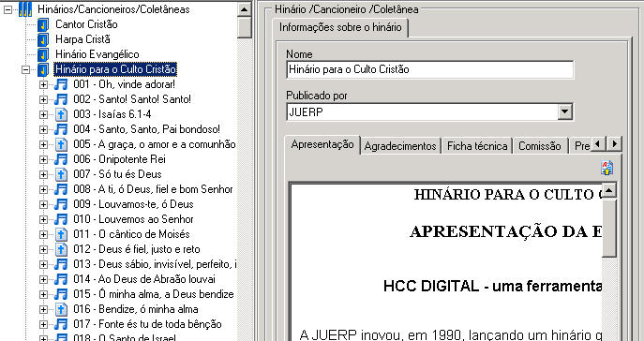Viewport: 644px width, 341px height.
Task: Expand hymn 017 - Fonte és tu de toda bênção
Action: point(43,324)
